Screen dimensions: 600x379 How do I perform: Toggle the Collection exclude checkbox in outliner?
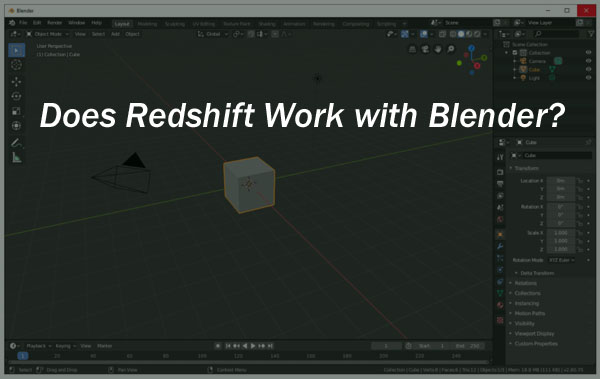515,52
